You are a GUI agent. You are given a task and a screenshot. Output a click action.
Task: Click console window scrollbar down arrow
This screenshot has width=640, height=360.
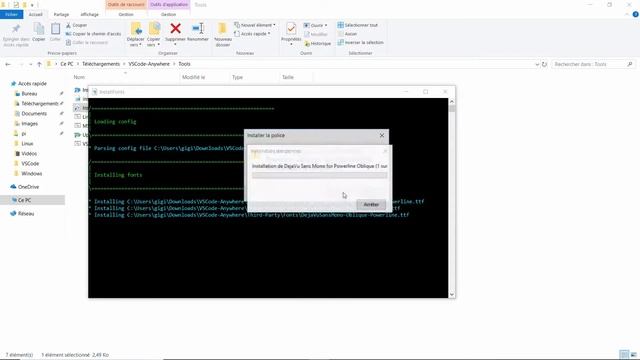pyautogui.click(x=451, y=294)
